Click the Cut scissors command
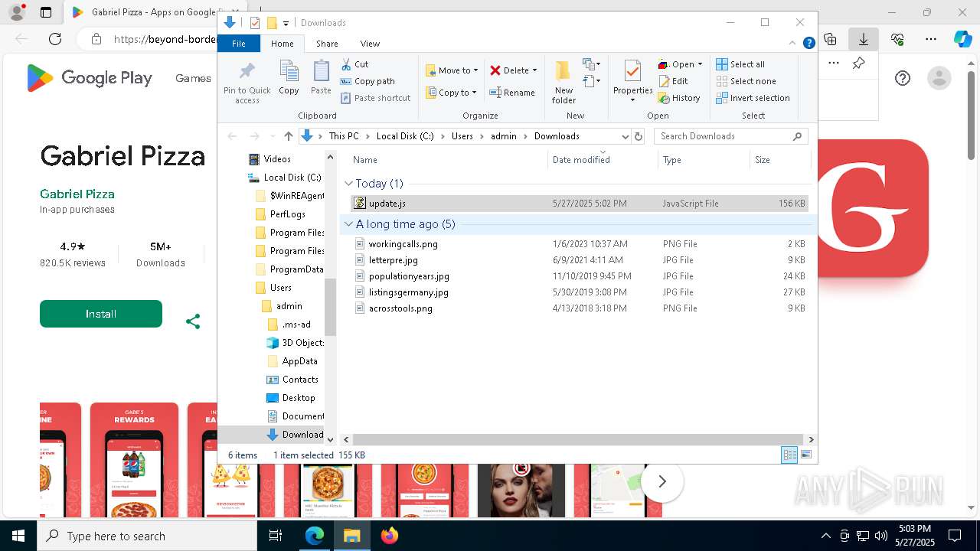This screenshot has height=551, width=980. click(x=354, y=64)
